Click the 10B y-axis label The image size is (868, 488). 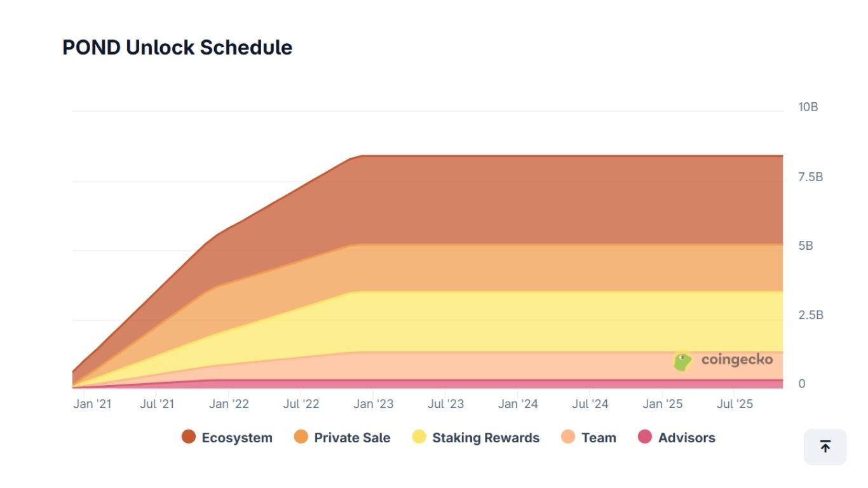808,107
